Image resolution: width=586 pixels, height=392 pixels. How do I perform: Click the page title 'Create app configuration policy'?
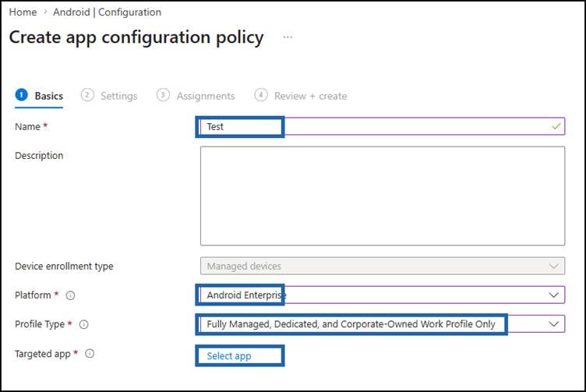136,37
